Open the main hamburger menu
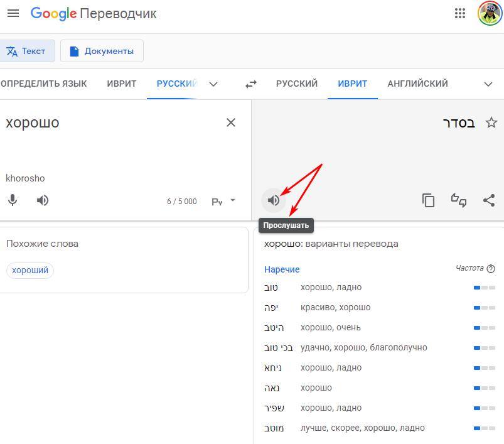 click(x=13, y=13)
